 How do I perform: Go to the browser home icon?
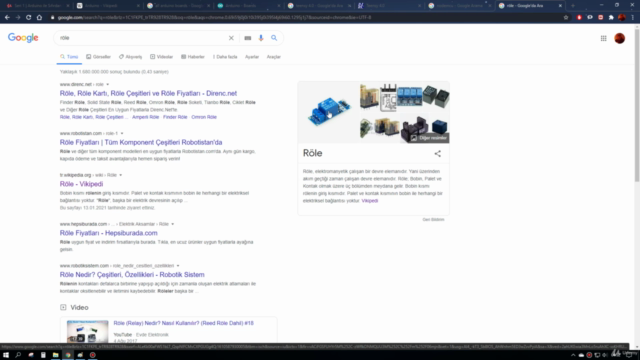[x=39, y=18]
